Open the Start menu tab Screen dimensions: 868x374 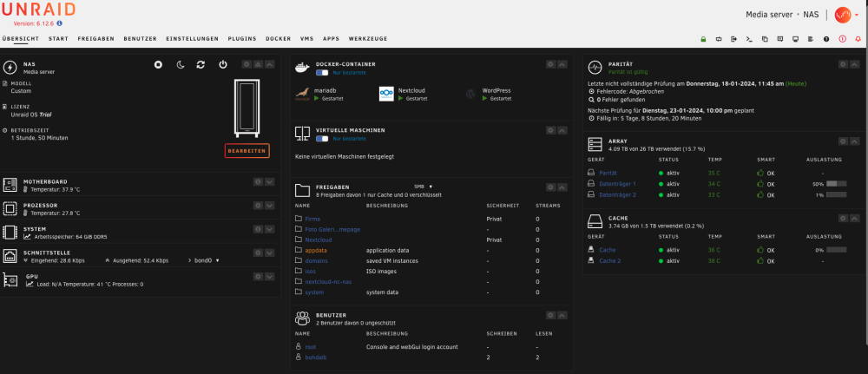tap(58, 39)
